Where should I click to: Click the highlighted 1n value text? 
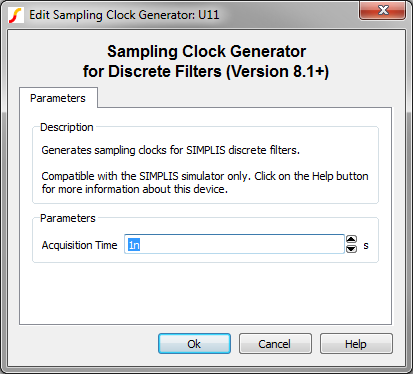134,245
